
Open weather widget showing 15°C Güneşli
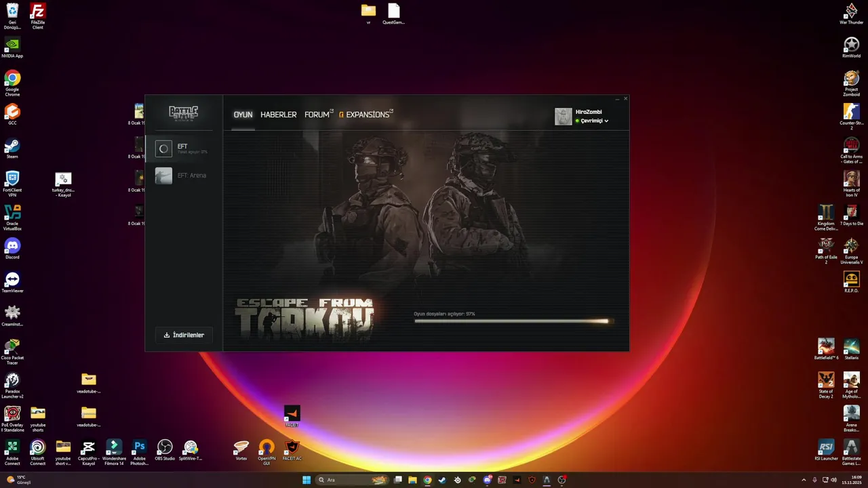tap(18, 480)
